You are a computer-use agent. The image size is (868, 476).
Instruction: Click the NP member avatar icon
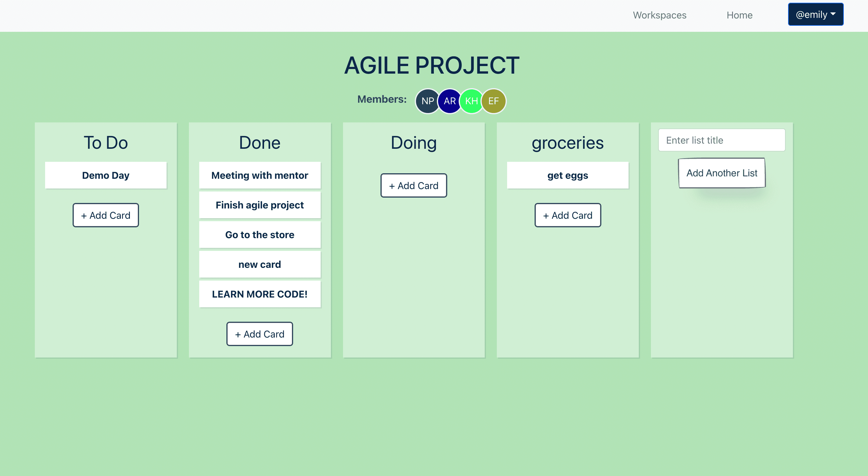click(428, 101)
